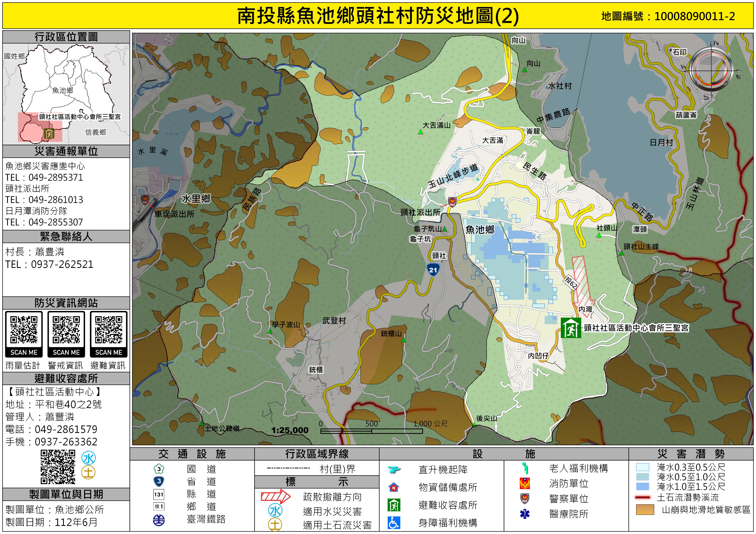Click the Route 21 highway shield

click(x=433, y=270)
